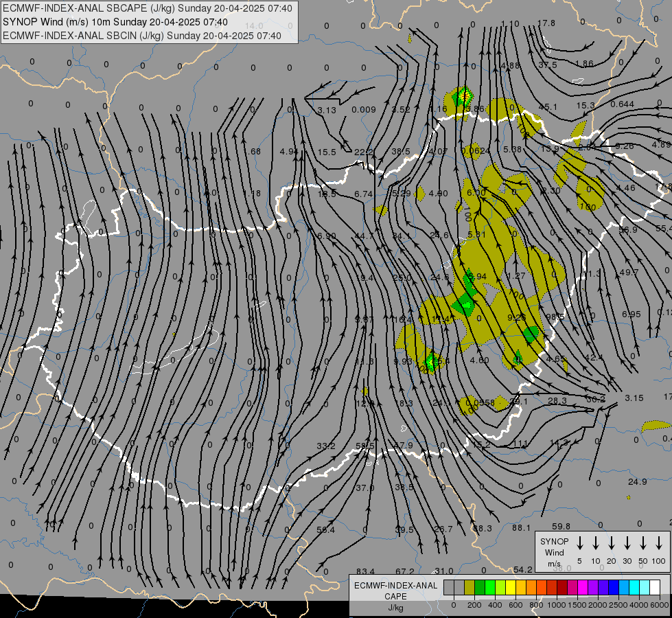Image resolution: width=672 pixels, height=618 pixels.
Task: Click the '6.74' value on the map
Action: [x=363, y=194]
